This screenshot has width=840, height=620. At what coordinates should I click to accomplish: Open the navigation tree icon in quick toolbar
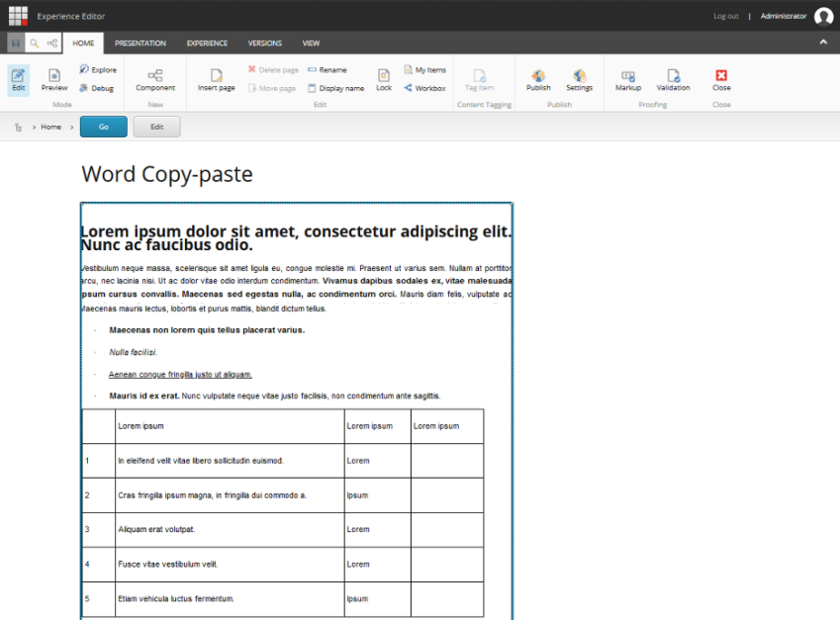(x=52, y=44)
